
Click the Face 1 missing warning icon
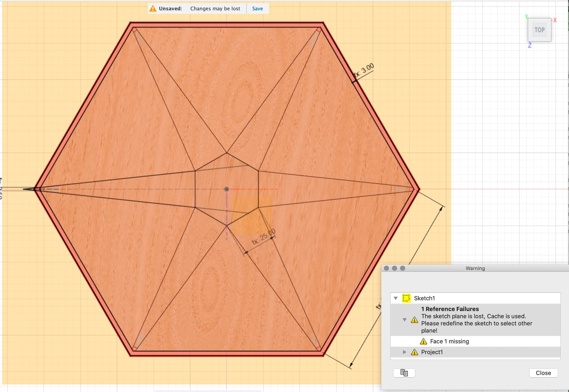click(423, 341)
